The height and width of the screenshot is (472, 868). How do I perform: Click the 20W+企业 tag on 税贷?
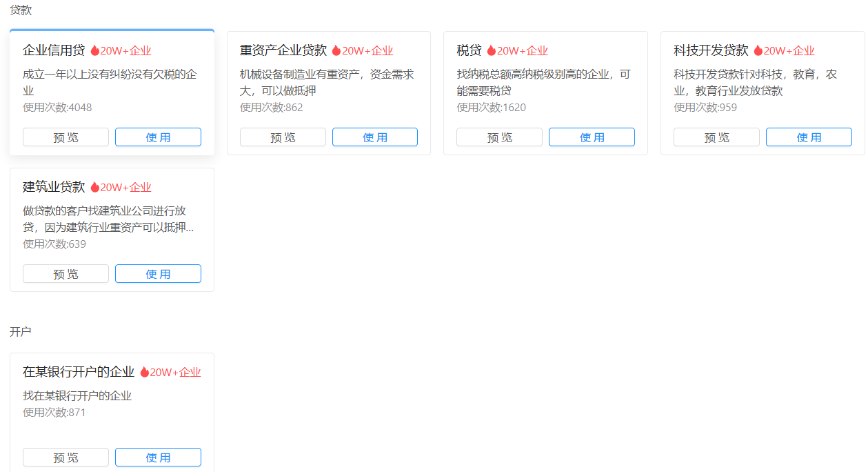click(x=523, y=50)
